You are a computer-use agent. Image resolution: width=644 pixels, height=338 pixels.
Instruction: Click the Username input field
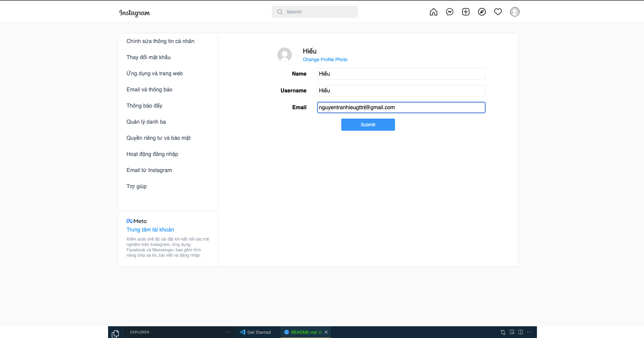click(401, 91)
